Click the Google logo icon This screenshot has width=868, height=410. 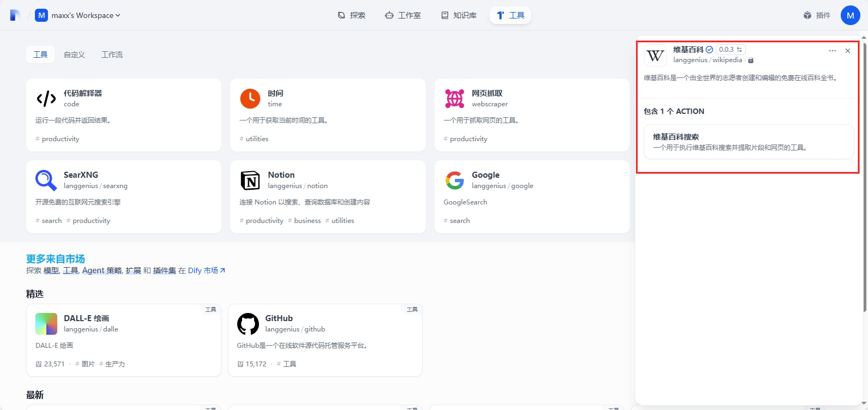[x=454, y=180]
